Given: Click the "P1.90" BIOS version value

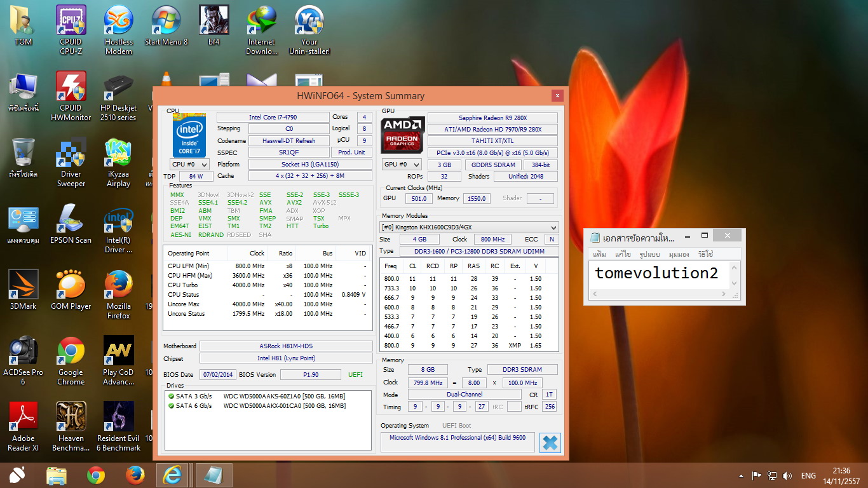Looking at the screenshot, I should click(311, 375).
